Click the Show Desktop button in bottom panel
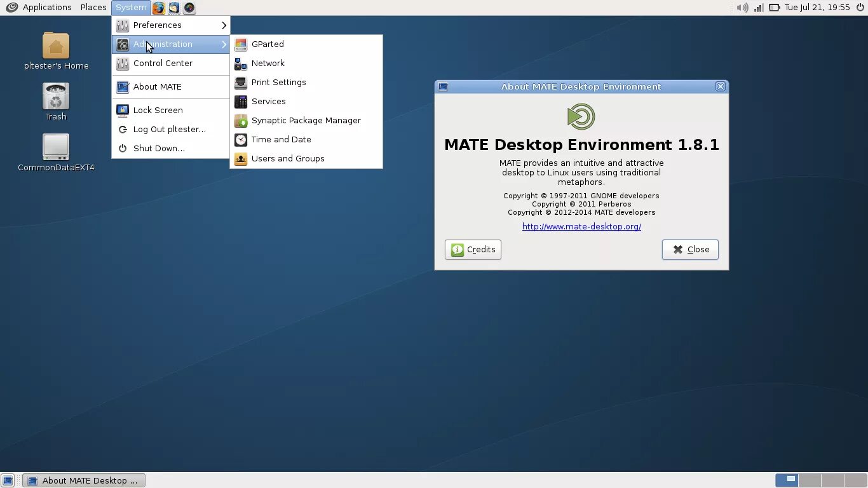The height and width of the screenshot is (488, 868). [8, 480]
